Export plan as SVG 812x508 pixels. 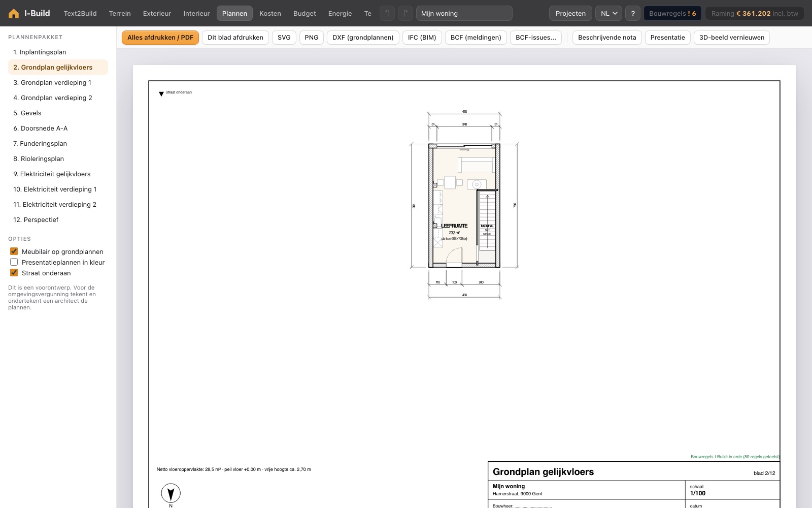pyautogui.click(x=284, y=38)
